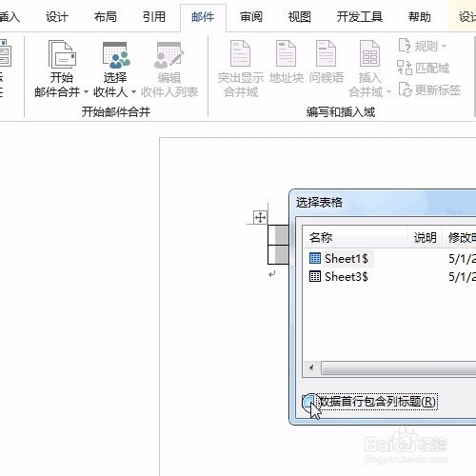Click the horizontal scrollbar thumb in dialog

[399, 368]
